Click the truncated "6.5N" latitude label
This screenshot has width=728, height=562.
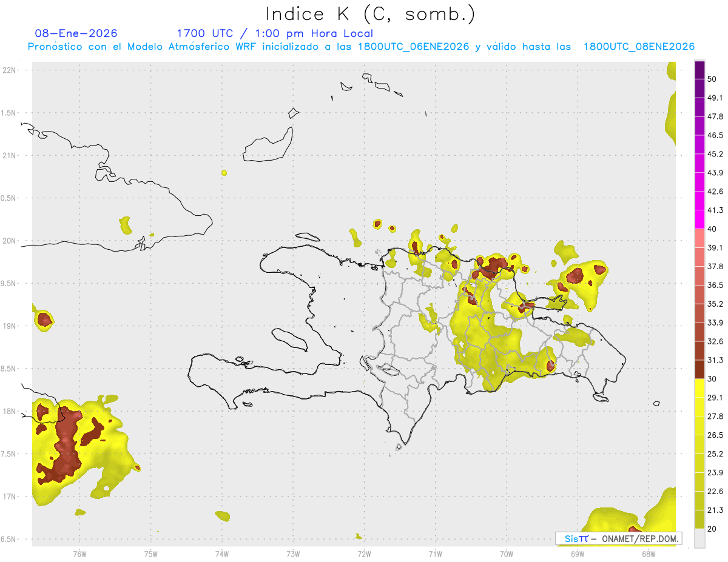click(x=9, y=539)
